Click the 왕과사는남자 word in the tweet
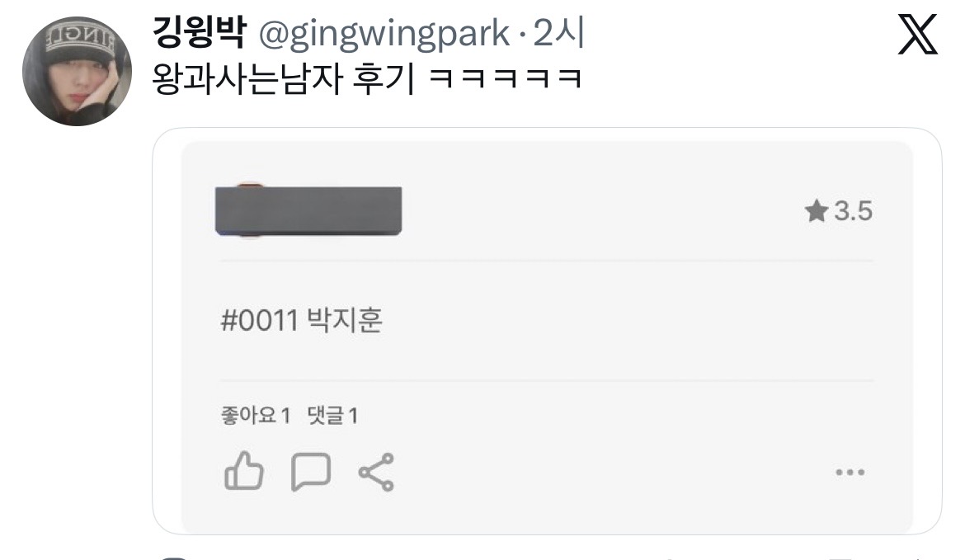965x560 pixels. coord(247,79)
